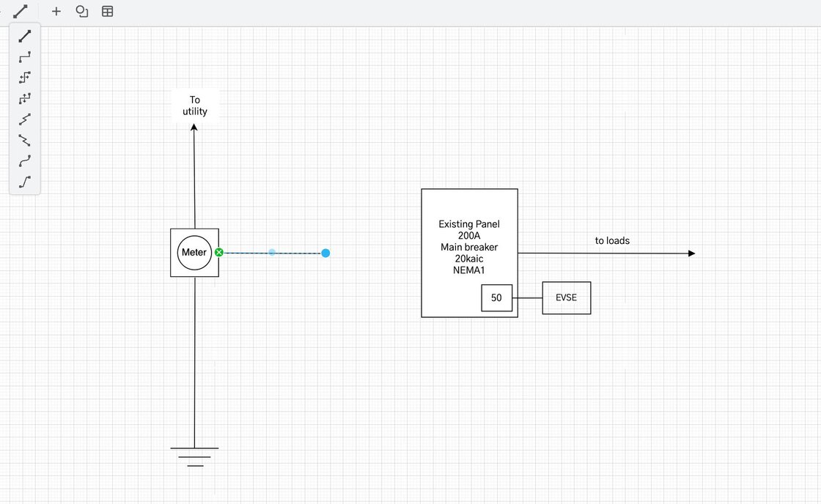This screenshot has height=504, width=821.
Task: Open the plus insert menu
Action: tap(56, 11)
